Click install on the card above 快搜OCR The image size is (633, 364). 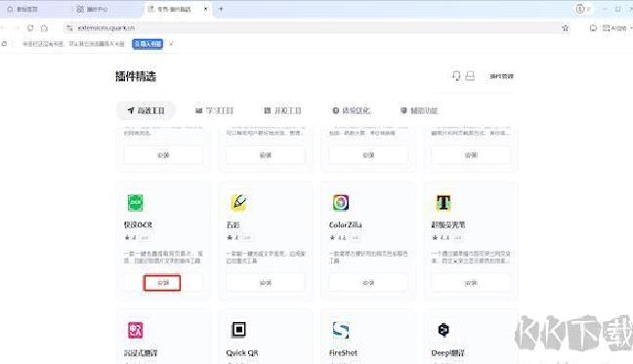163,155
